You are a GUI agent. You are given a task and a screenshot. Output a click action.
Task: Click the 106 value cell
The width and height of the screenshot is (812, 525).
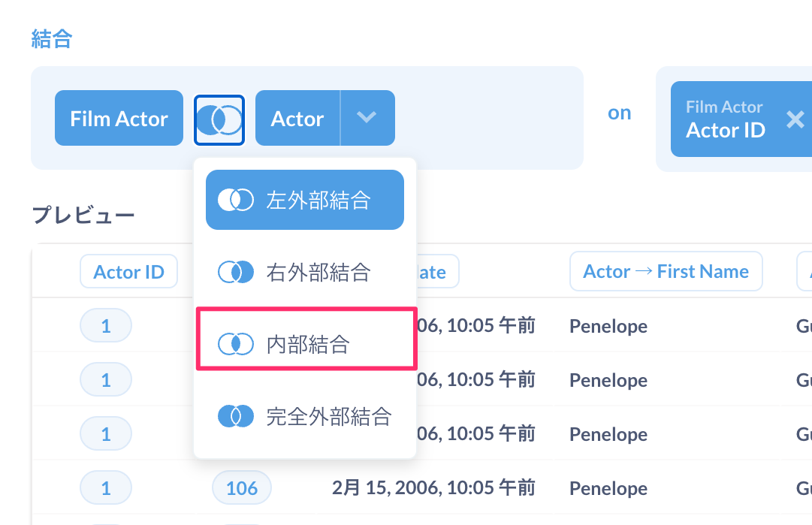pyautogui.click(x=242, y=488)
